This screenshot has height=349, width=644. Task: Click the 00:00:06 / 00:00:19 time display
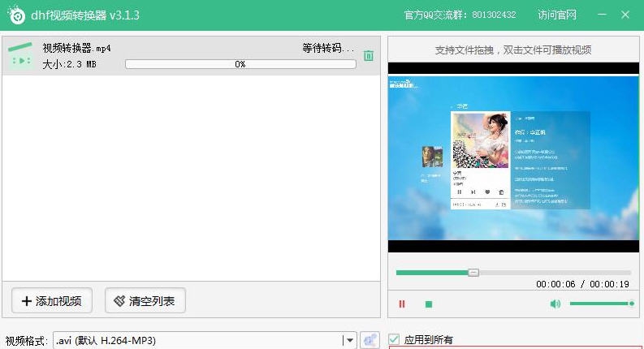[x=582, y=284]
